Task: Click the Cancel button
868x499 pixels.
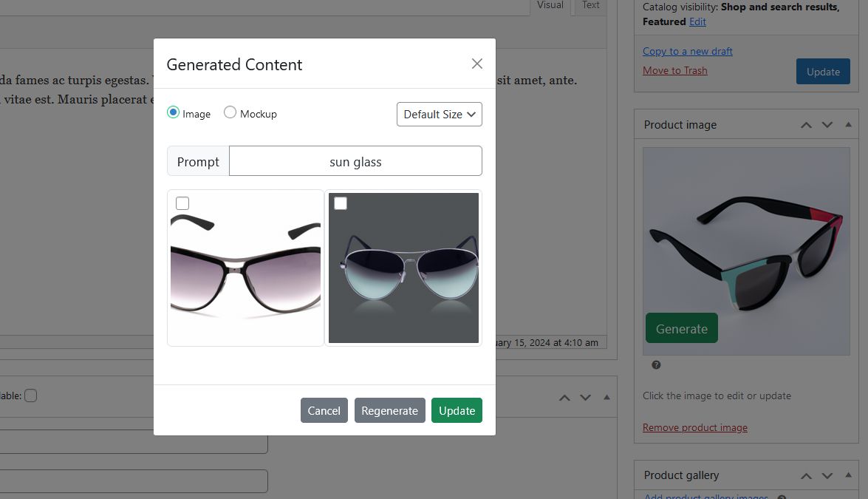Action: coord(324,411)
